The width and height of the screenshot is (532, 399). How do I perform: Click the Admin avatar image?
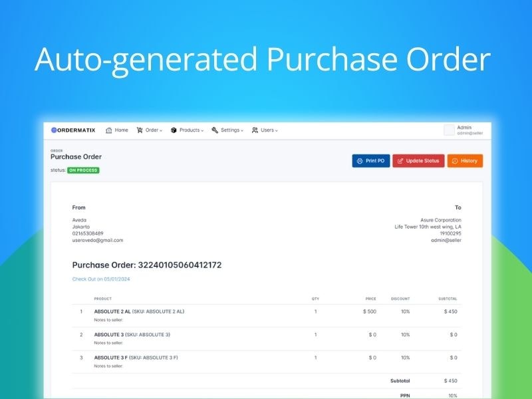[x=449, y=130]
